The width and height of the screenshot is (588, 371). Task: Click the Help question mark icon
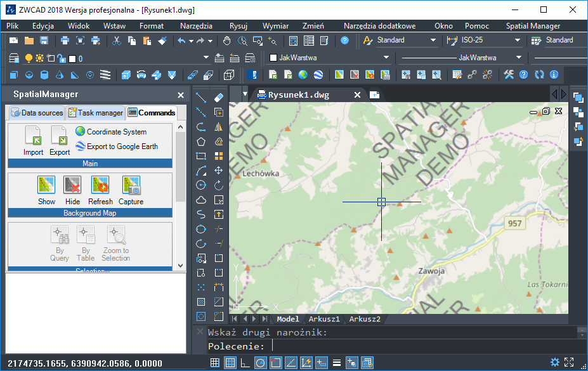[x=344, y=41]
